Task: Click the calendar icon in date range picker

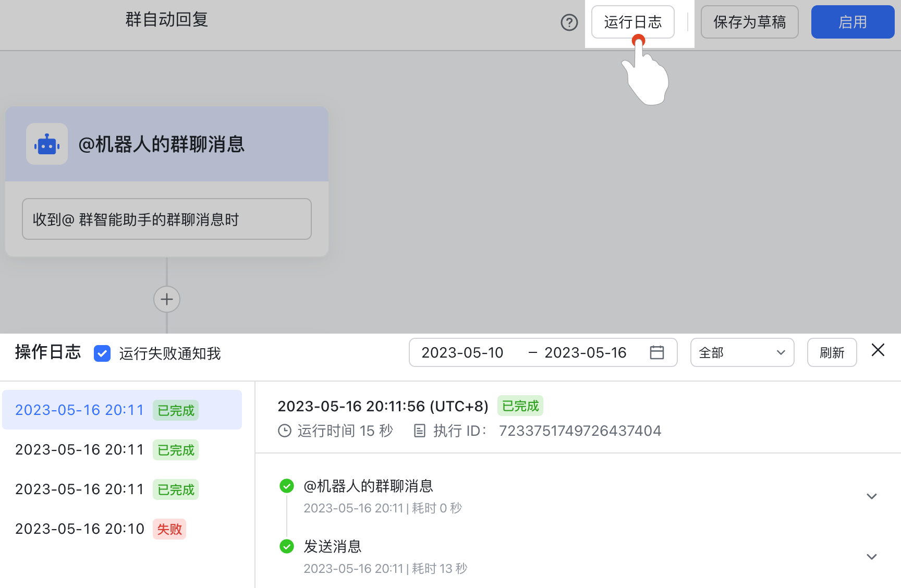Action: click(657, 352)
